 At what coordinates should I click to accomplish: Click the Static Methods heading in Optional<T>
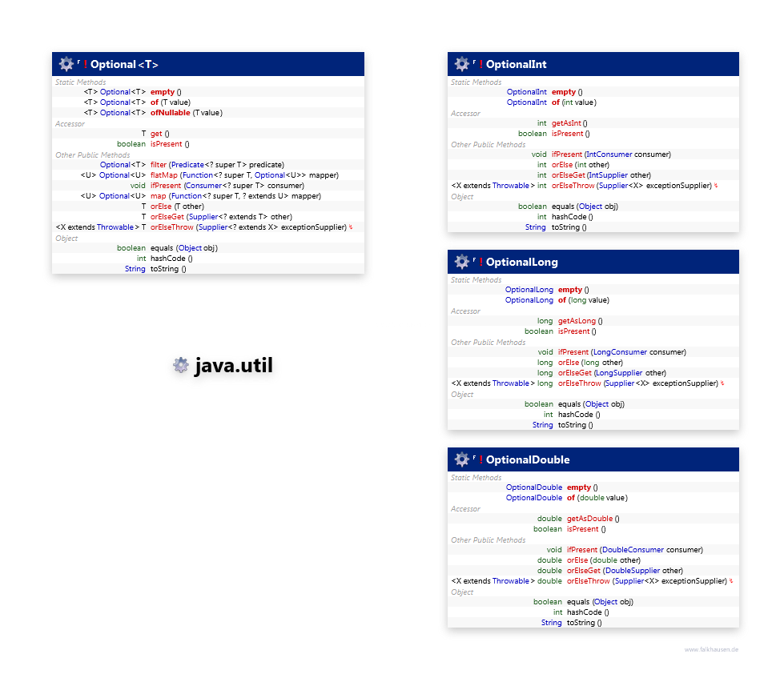[81, 82]
